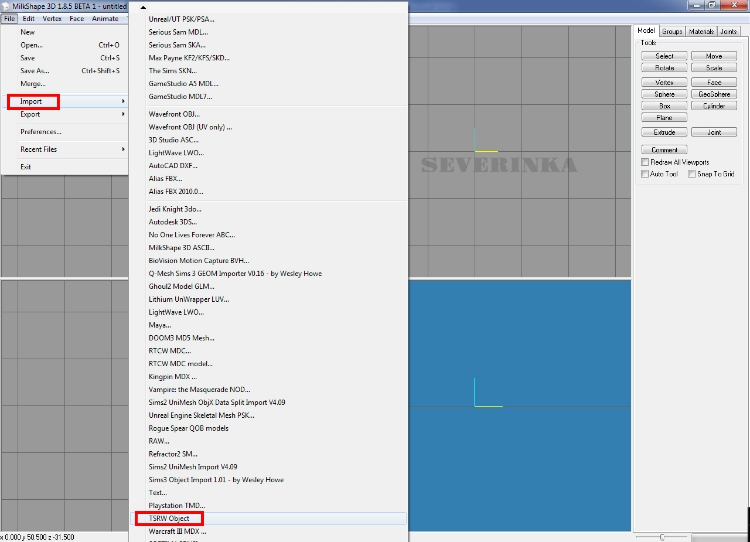750x542 pixels.
Task: Select the Joint tool
Action: [714, 132]
